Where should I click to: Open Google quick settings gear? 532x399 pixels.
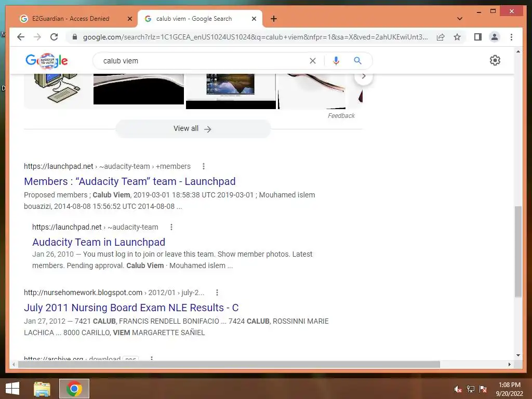pos(495,60)
